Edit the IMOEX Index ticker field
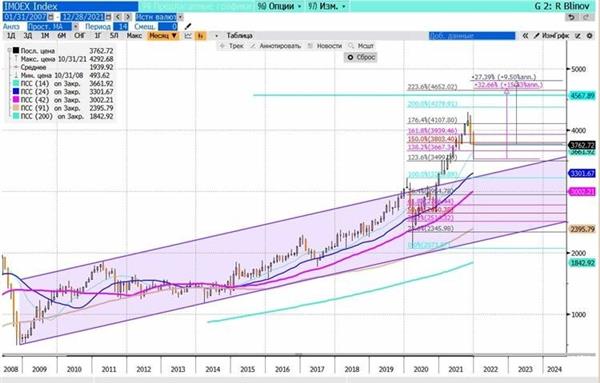 click(70, 6)
